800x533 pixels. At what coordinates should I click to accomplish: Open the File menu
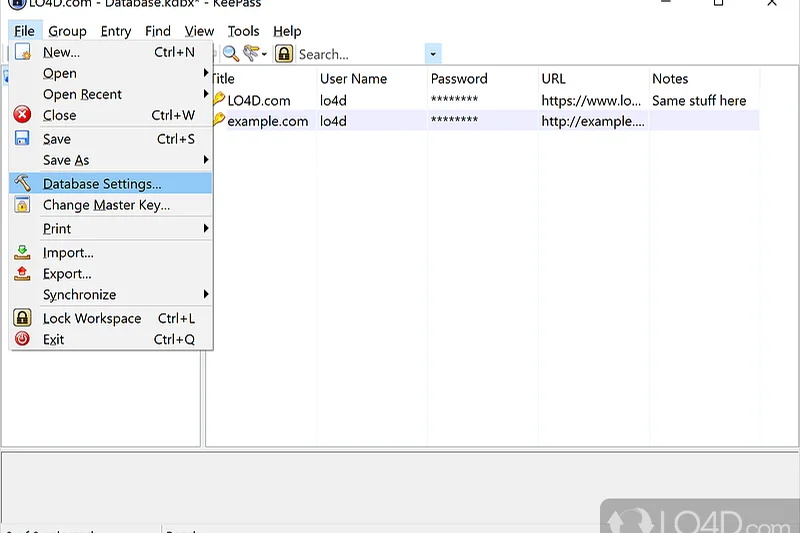click(x=24, y=31)
